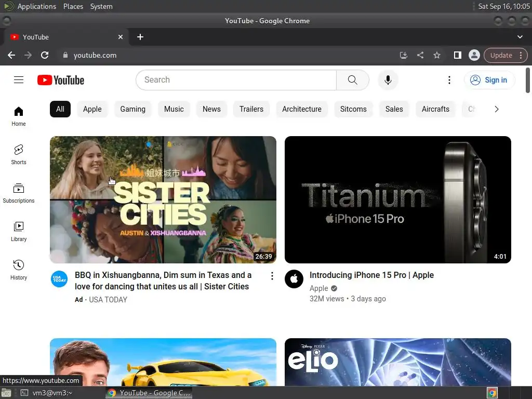
Task: Show desktop icon in bottom panel
Action: [6, 393]
